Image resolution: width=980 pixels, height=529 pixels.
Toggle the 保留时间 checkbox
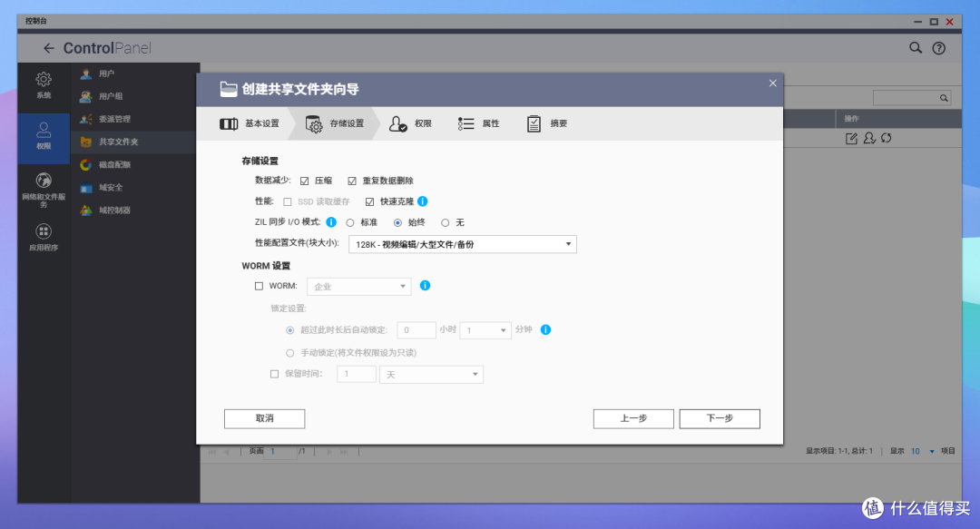(x=274, y=374)
